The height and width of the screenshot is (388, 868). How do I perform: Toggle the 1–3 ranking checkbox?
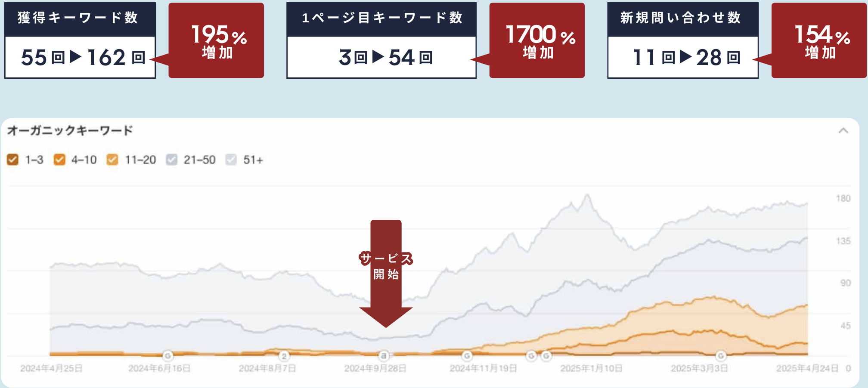(12, 160)
